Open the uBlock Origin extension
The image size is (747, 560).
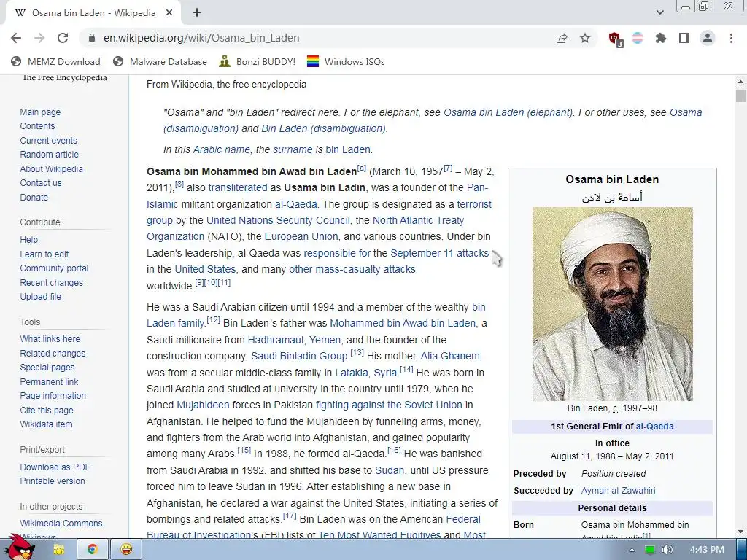[x=616, y=39]
